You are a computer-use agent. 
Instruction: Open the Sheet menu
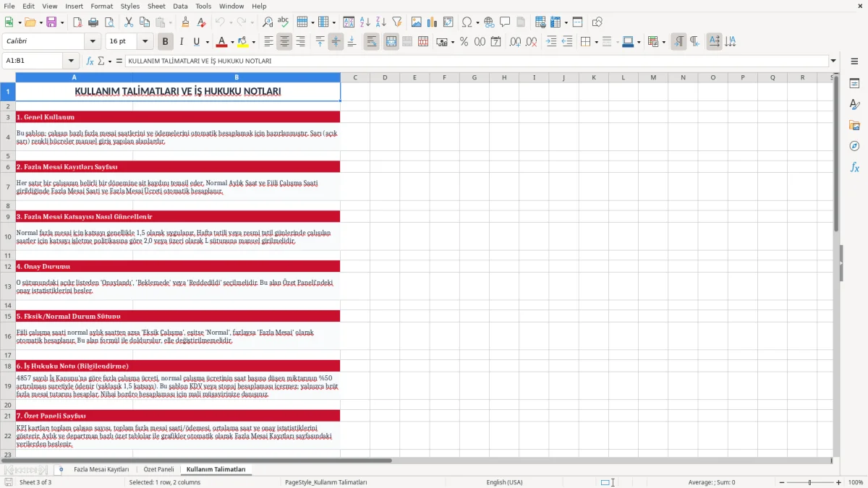pyautogui.click(x=156, y=6)
